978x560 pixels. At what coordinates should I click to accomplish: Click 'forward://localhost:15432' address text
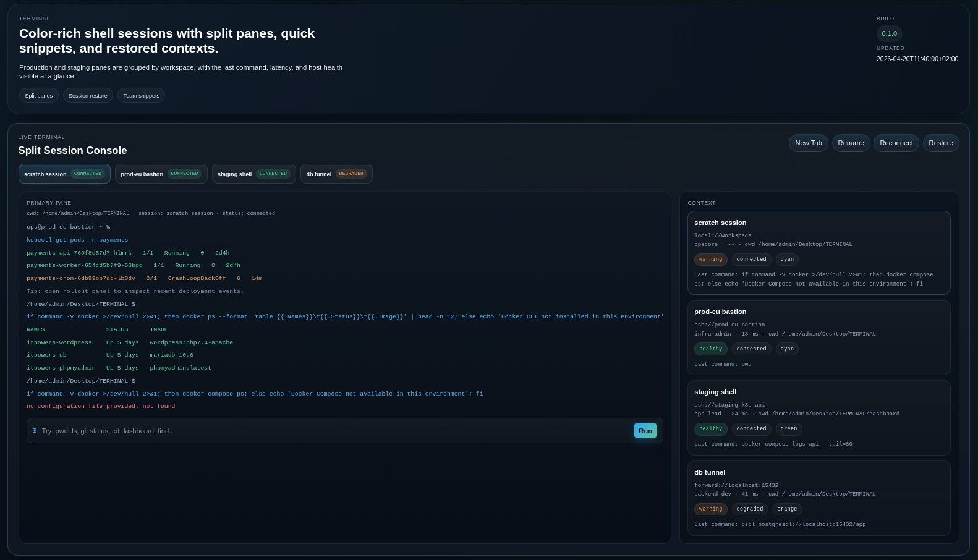click(736, 486)
